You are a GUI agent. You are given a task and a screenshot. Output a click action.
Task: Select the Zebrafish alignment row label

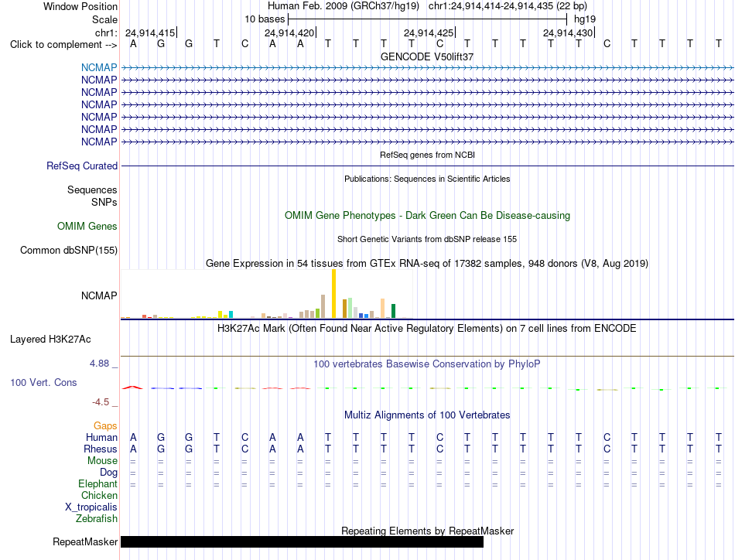pos(97,519)
